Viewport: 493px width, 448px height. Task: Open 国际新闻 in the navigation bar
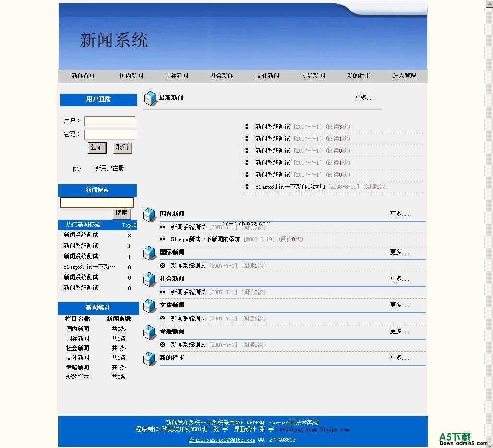click(177, 76)
